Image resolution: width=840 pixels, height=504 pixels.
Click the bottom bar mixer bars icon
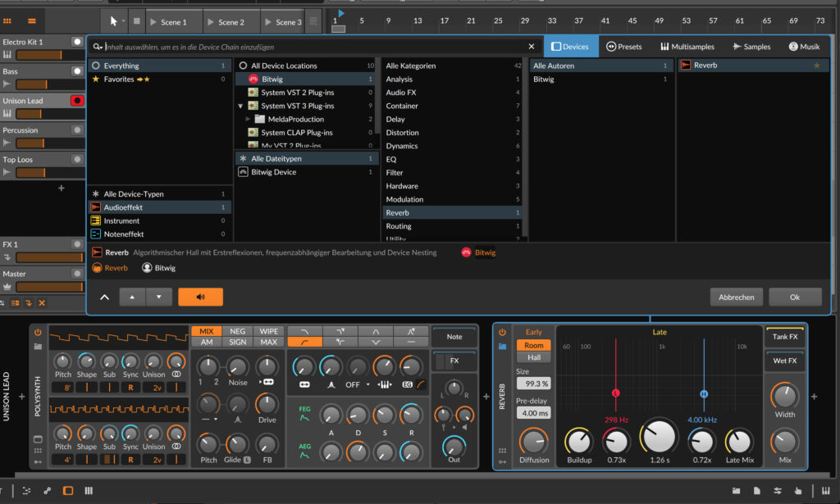pos(89,491)
